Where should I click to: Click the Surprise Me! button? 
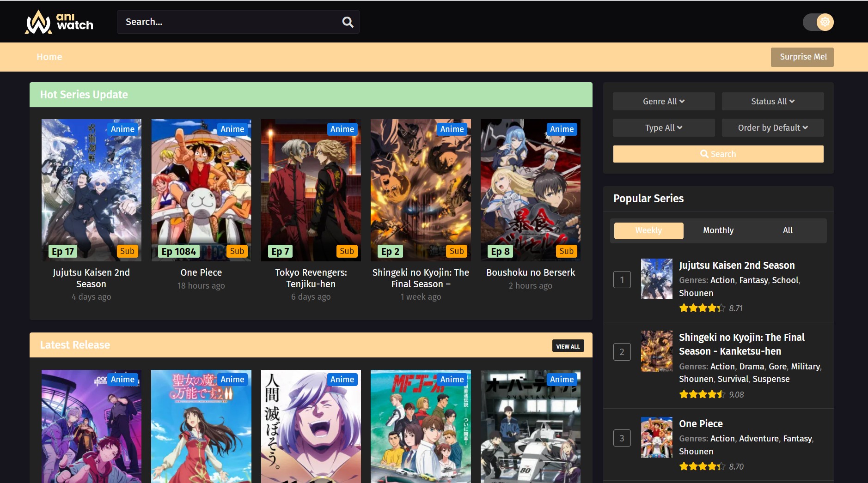(x=802, y=57)
